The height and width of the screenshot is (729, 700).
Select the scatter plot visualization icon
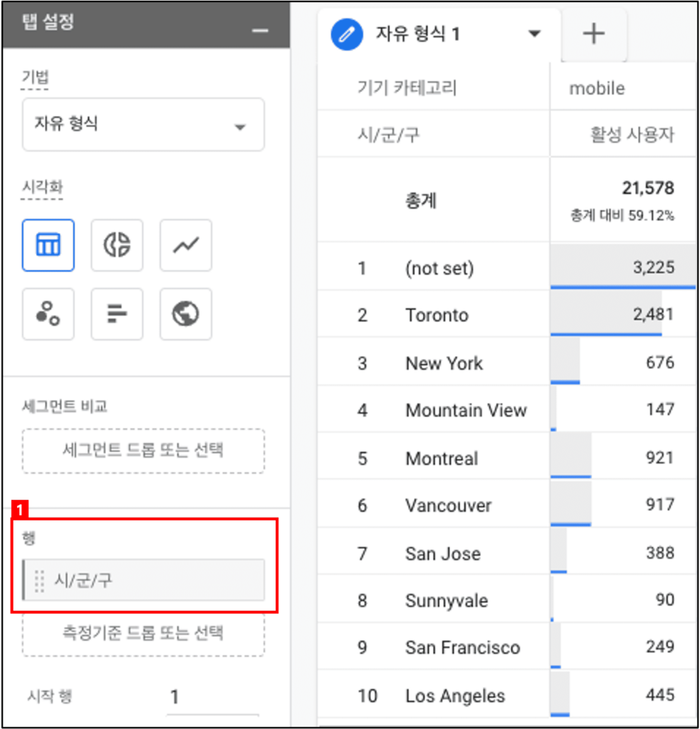tap(48, 314)
